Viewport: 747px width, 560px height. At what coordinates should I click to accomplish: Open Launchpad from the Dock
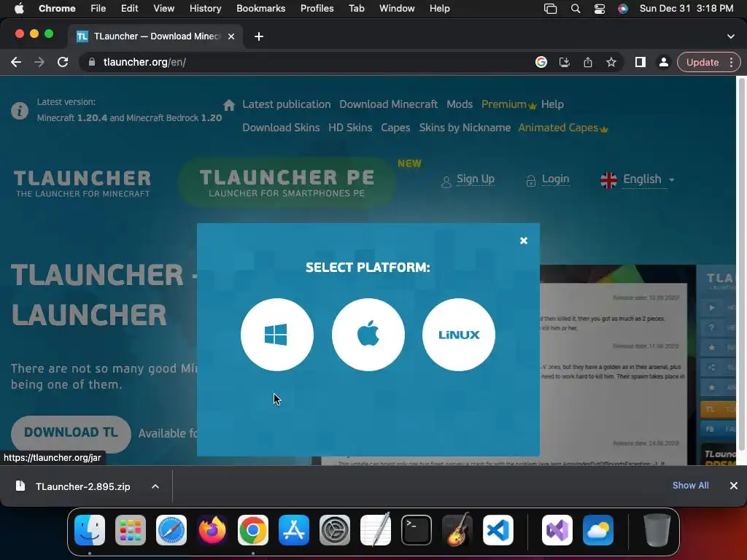[x=131, y=530]
